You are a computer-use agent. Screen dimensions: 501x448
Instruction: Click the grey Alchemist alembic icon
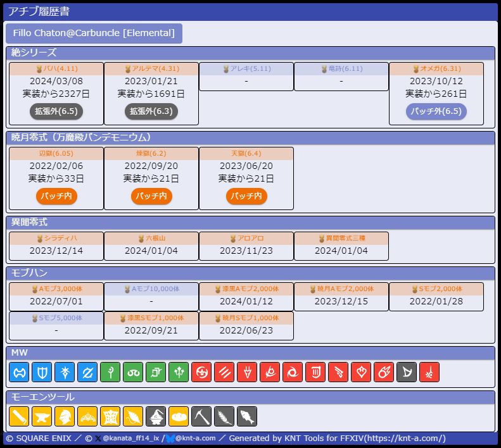[156, 416]
